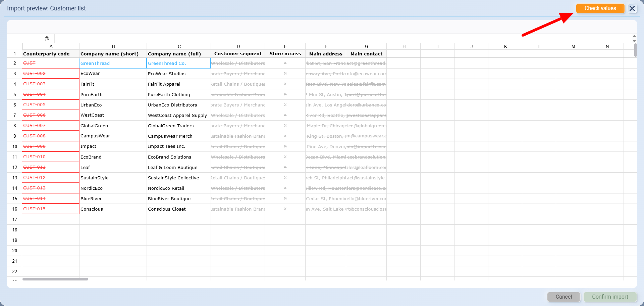Toggle Store access mark for CampusWear Merch

tap(285, 136)
